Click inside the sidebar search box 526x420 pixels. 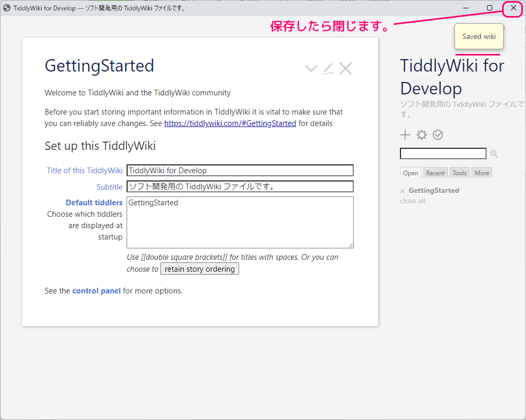point(443,153)
